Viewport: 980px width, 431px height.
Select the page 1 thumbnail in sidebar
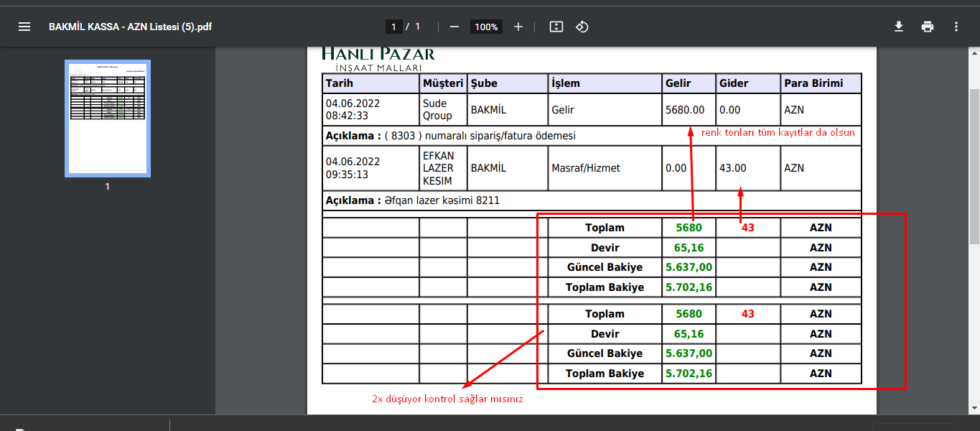click(108, 119)
